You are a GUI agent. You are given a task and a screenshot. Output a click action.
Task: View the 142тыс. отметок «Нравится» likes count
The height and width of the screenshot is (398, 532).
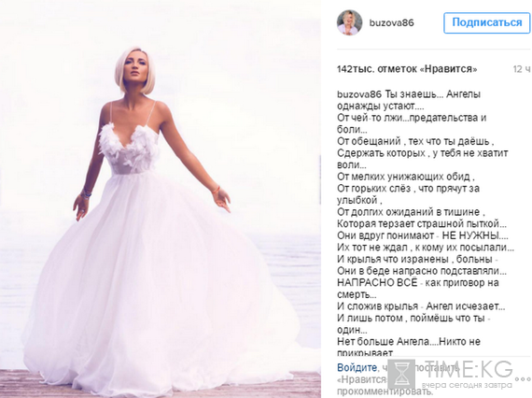pos(407,69)
